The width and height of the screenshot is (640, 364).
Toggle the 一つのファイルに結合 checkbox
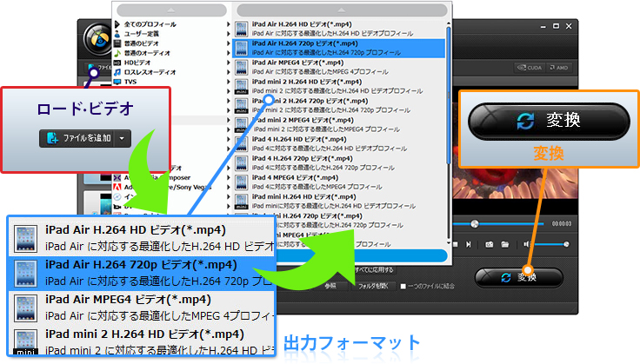pos(403,286)
